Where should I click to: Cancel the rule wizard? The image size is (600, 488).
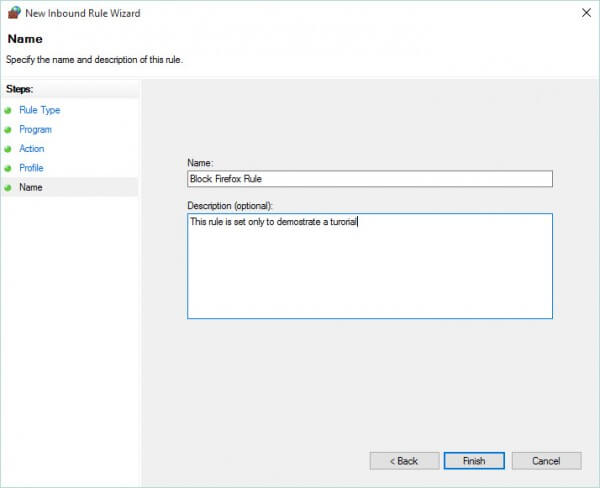point(546,461)
